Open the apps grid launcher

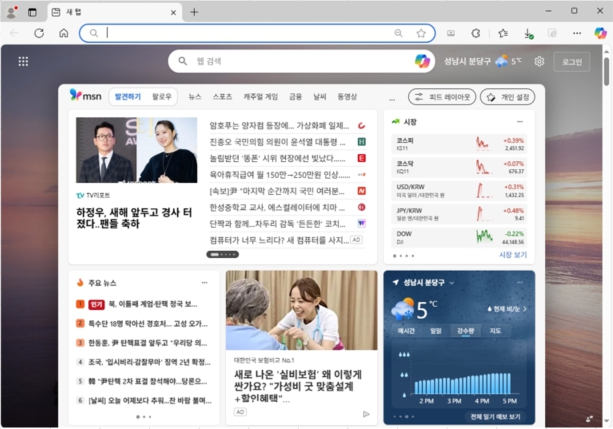23,61
